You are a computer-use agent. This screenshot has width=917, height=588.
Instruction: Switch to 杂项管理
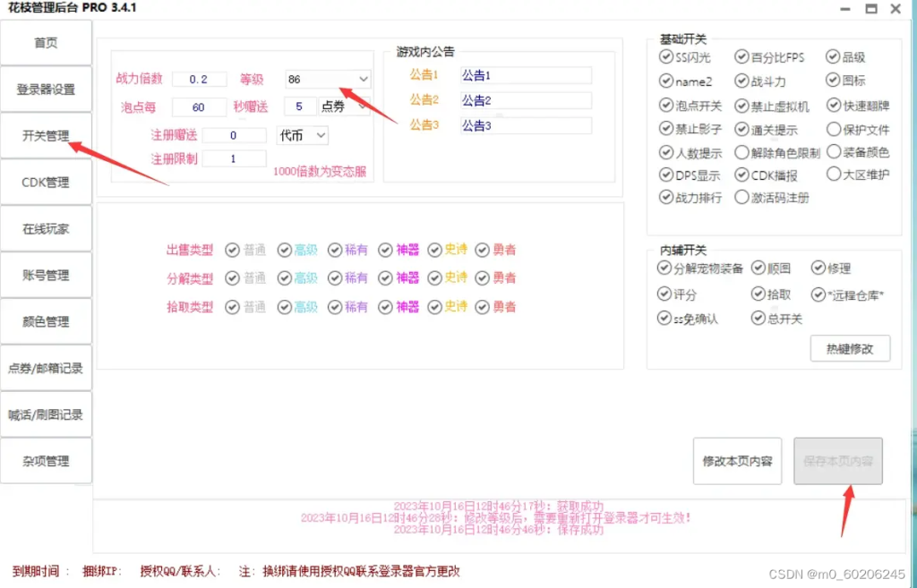click(x=46, y=461)
